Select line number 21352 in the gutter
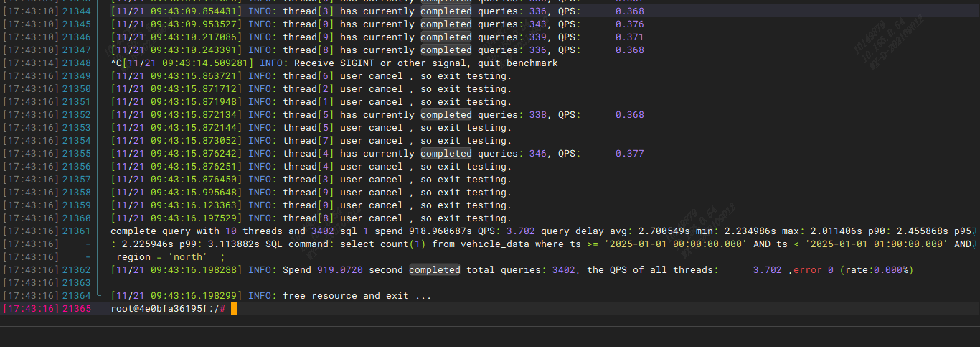Viewport: 980px width, 347px height. (77, 115)
